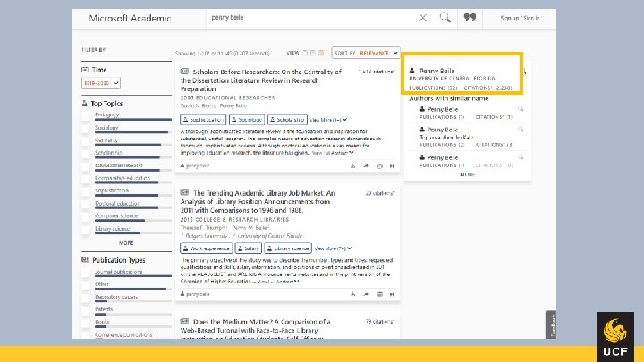The width and height of the screenshot is (644, 362).
Task: Open The Trending Academic Library Job Market title
Action: coord(258,201)
